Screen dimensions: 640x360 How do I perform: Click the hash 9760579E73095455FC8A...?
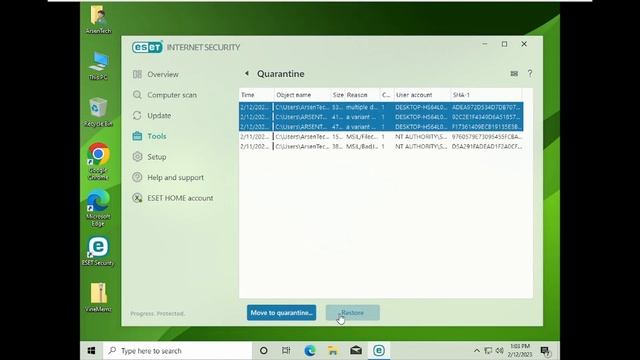pos(487,136)
